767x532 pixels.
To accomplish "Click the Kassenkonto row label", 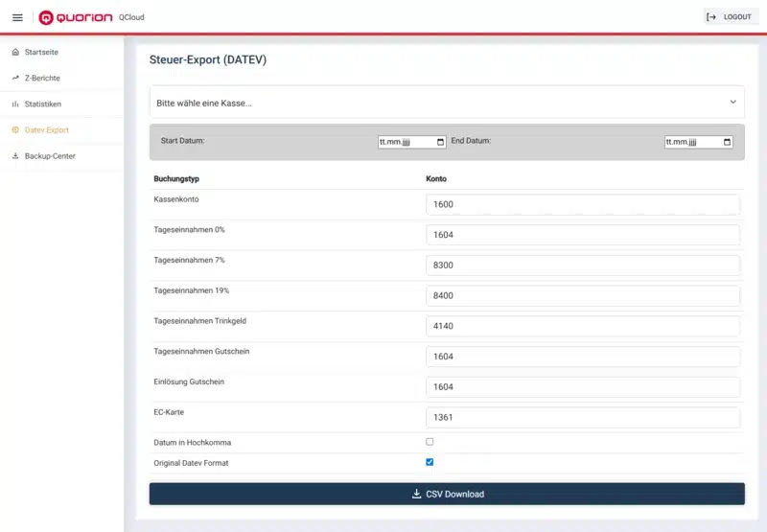I will click(176, 199).
